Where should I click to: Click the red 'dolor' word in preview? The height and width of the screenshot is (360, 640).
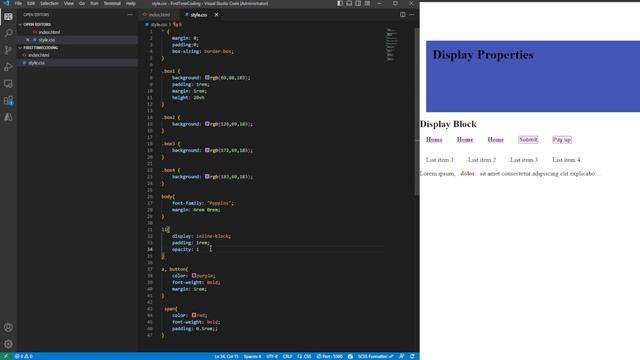point(467,174)
